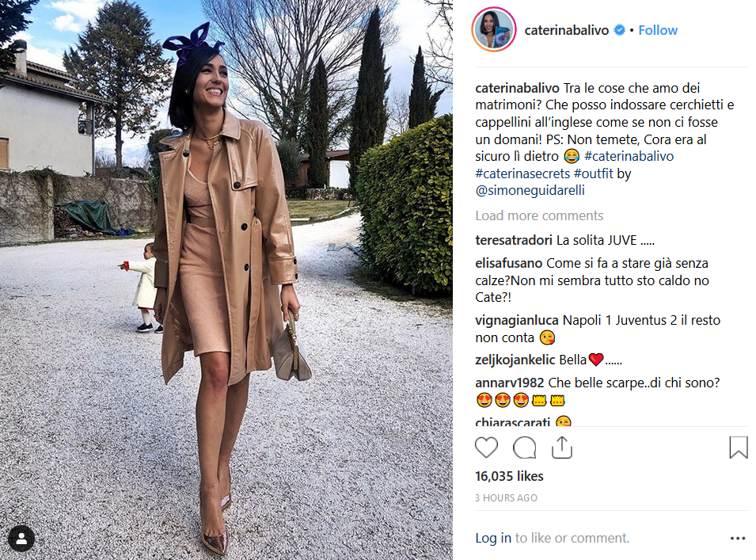Screen dimensions: 756x560
Task: Open teresatradori commenter profile
Action: point(514,240)
